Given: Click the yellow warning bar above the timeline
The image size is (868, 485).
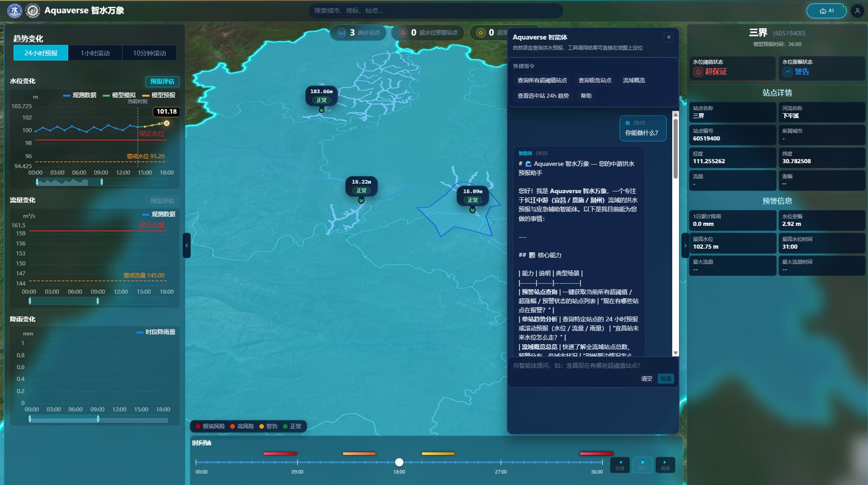Looking at the screenshot, I should [x=438, y=454].
